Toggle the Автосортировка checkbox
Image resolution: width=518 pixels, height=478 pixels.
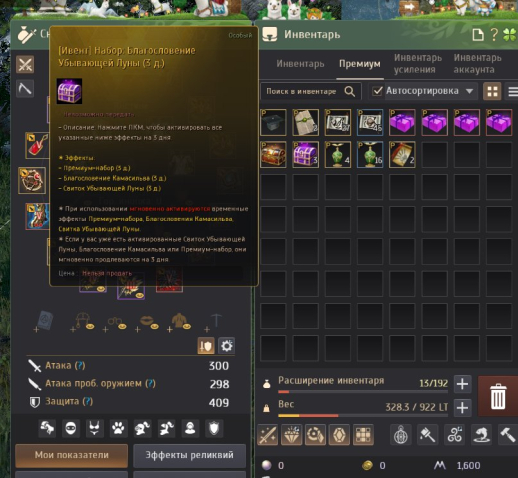coord(377,91)
